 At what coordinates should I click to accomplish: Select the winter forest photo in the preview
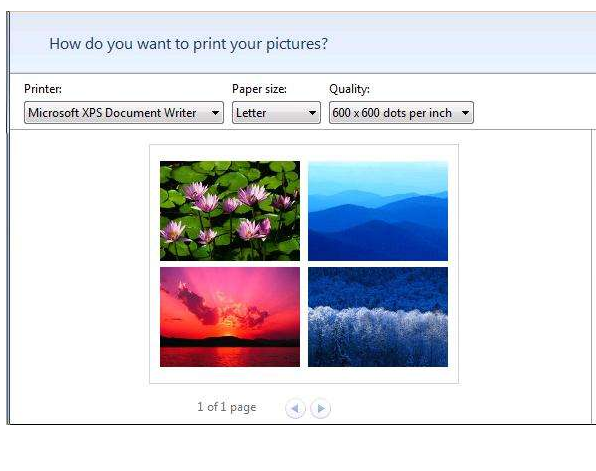click(x=378, y=317)
